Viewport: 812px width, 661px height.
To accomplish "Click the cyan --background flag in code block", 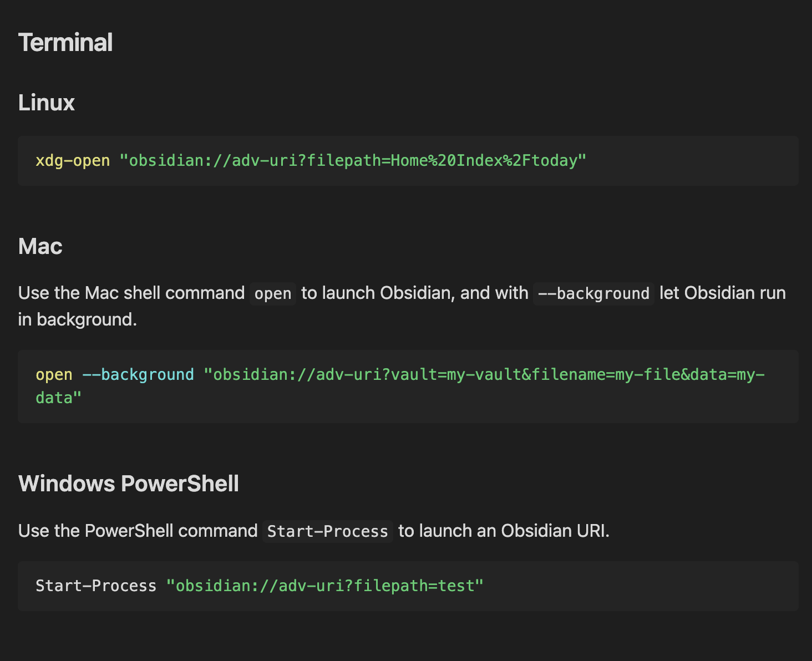I will tap(138, 375).
